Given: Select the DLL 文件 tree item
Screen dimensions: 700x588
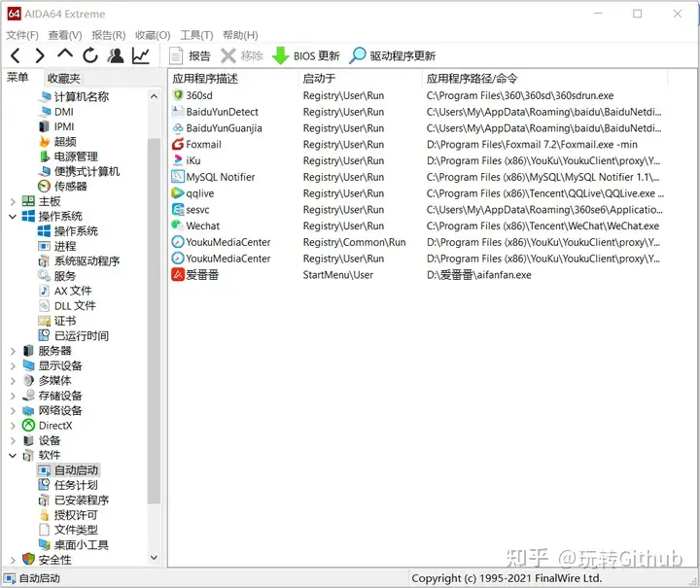Looking at the screenshot, I should tap(67, 306).
